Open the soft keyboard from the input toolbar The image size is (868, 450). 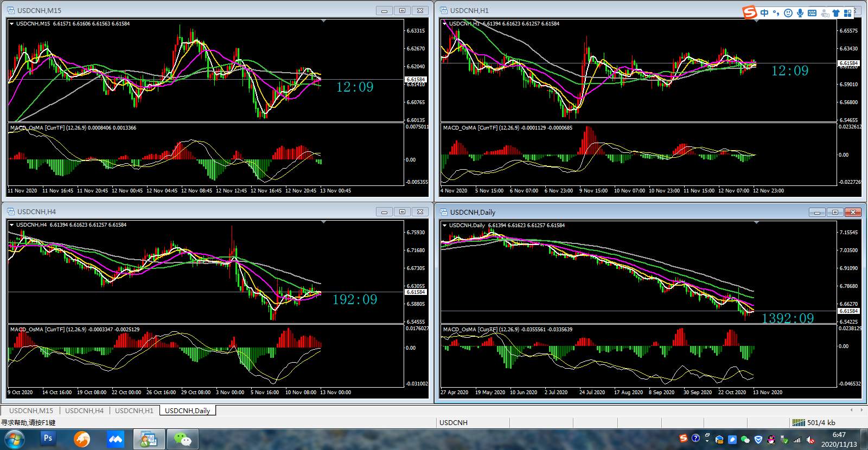click(812, 13)
